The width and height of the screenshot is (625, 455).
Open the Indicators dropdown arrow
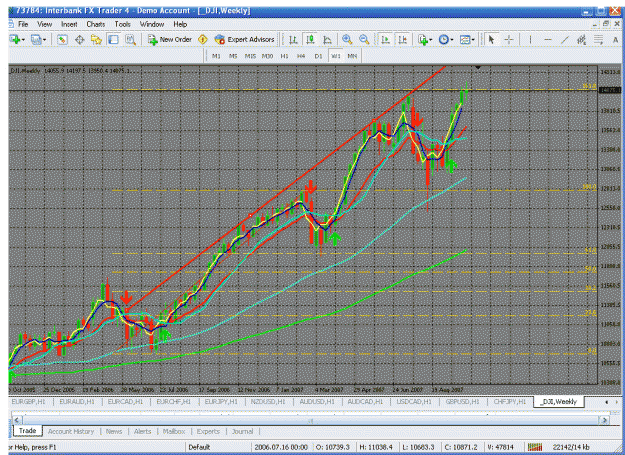430,40
